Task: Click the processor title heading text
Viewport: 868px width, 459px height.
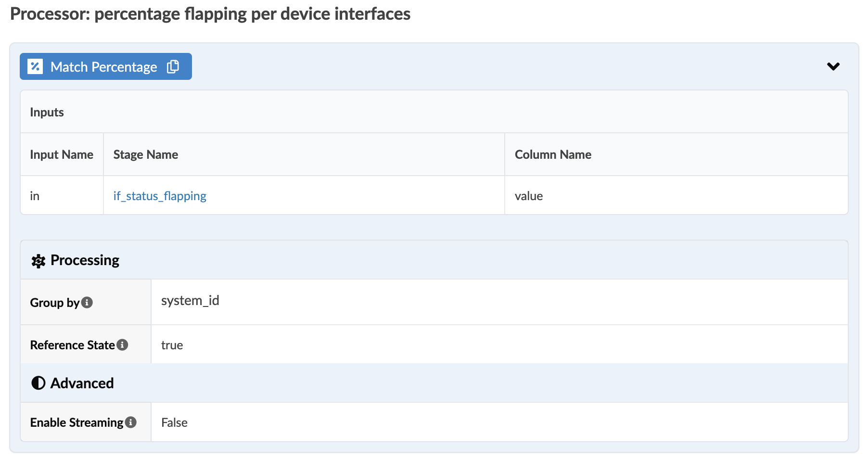Action: point(210,14)
